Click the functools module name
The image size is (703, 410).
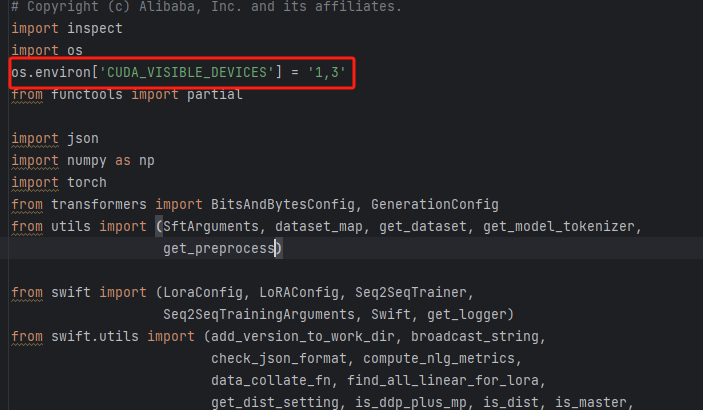pos(87,95)
